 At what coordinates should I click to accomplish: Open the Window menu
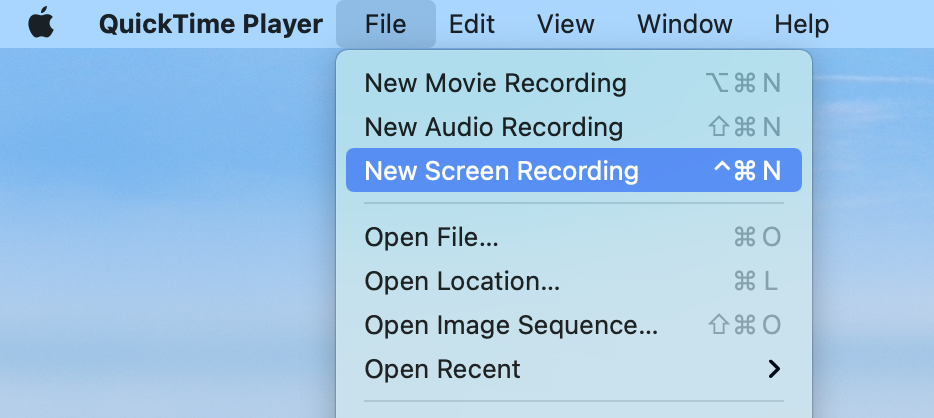[x=684, y=24]
